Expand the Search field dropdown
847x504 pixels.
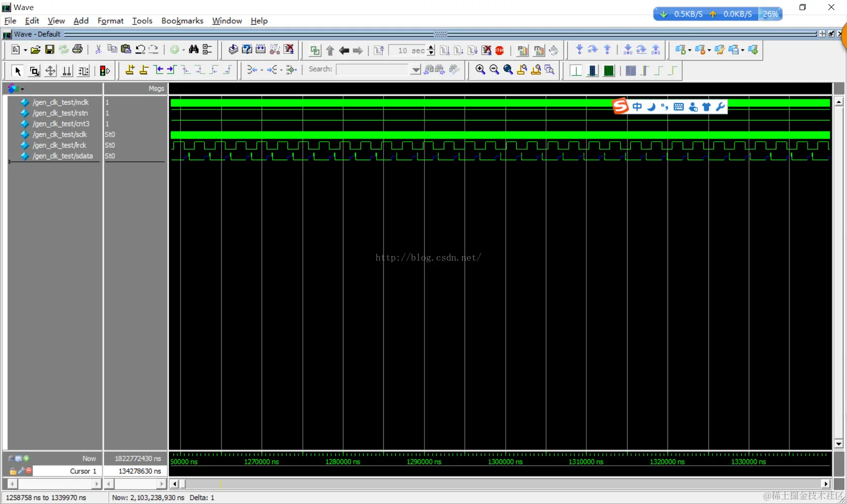pyautogui.click(x=415, y=70)
